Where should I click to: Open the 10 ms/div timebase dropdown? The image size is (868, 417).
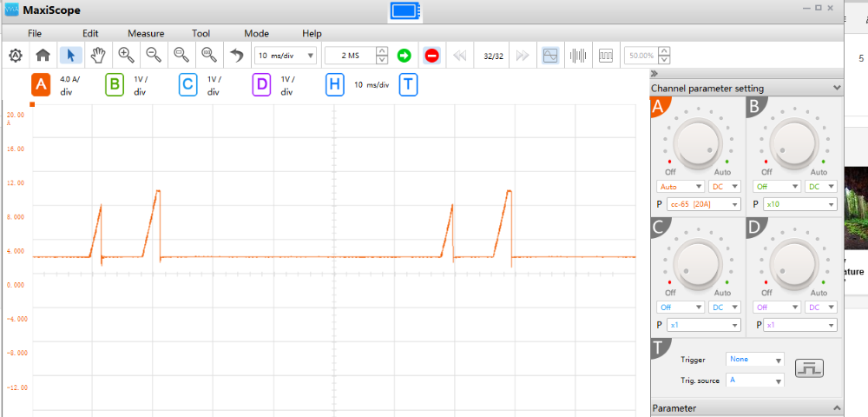[286, 56]
